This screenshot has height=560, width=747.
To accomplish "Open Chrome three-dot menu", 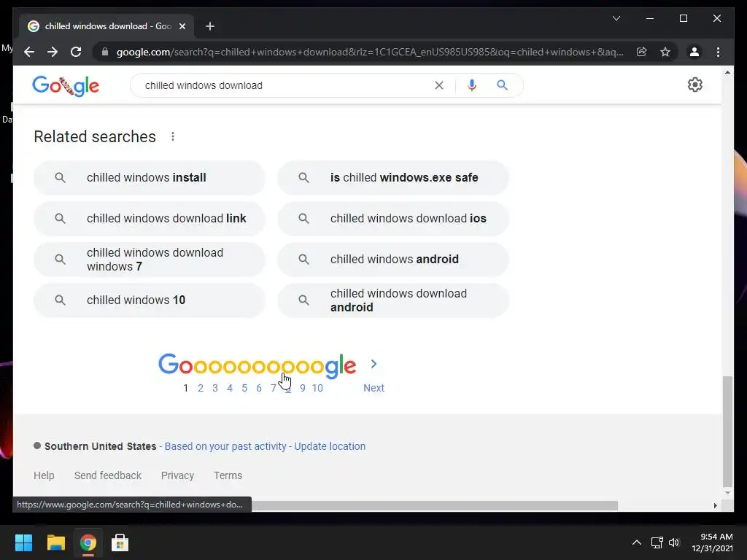I will (x=718, y=52).
